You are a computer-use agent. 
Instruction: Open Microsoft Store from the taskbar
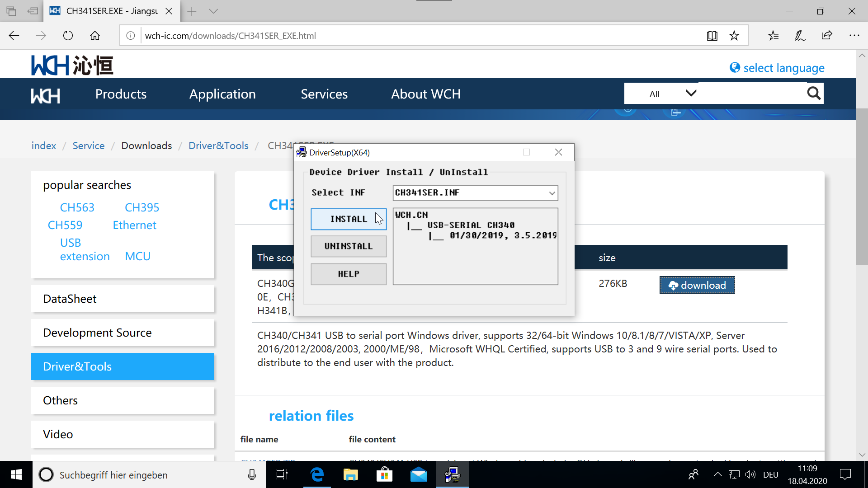pos(385,474)
